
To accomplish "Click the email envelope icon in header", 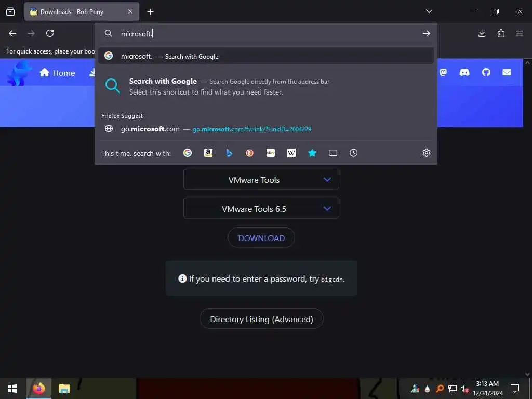I will (507, 72).
